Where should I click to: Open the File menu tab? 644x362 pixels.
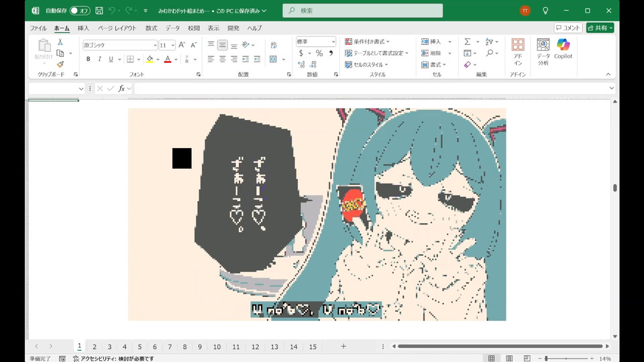[x=38, y=28]
